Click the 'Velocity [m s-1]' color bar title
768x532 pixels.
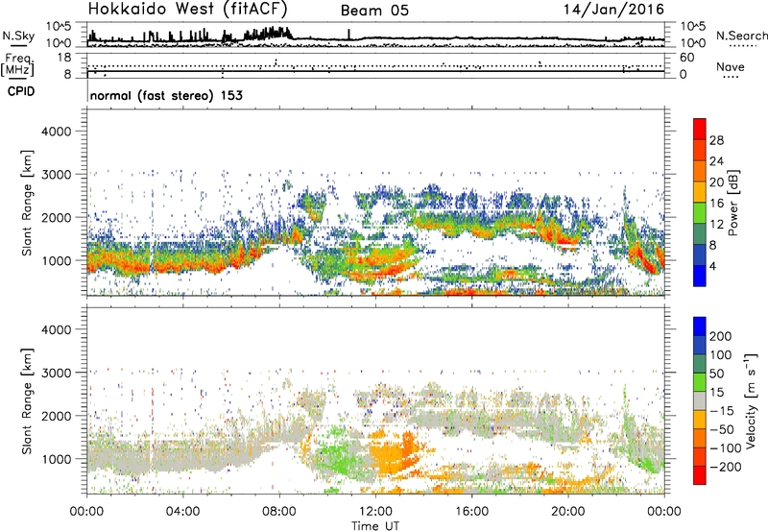coord(752,400)
